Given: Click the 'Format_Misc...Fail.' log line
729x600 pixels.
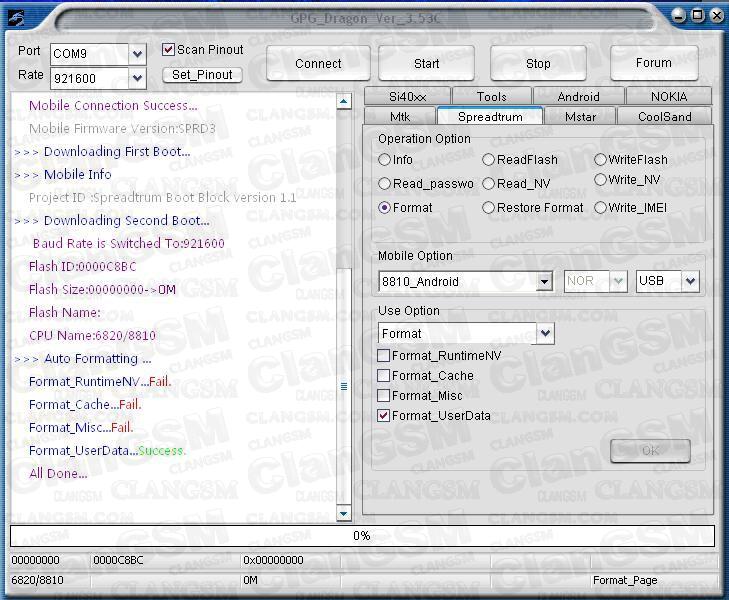Looking at the screenshot, I should pyautogui.click(x=81, y=427).
